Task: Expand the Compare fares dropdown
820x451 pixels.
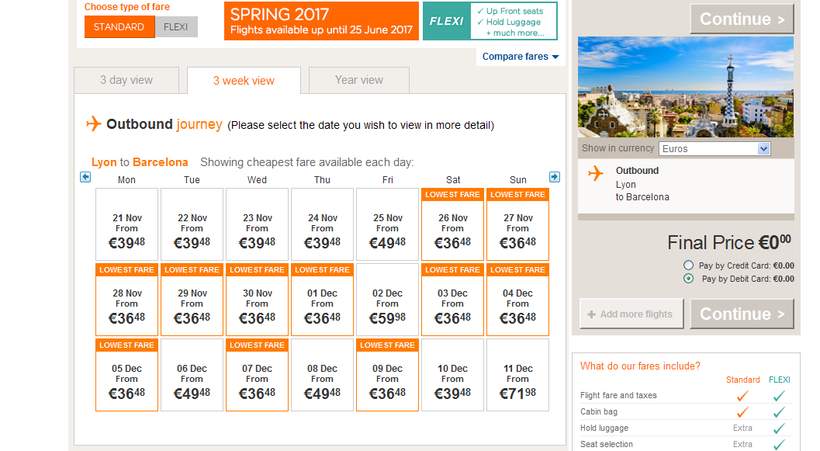Action: pyautogui.click(x=520, y=57)
